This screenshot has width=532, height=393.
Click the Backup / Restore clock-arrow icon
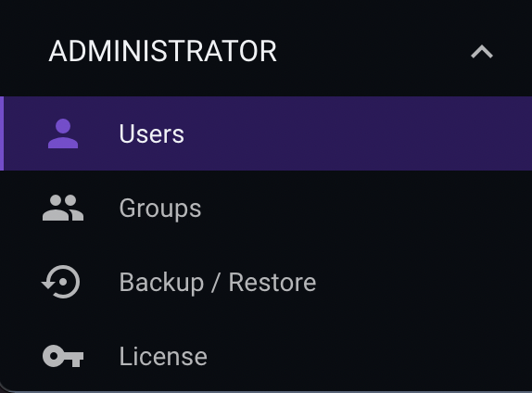(x=61, y=282)
